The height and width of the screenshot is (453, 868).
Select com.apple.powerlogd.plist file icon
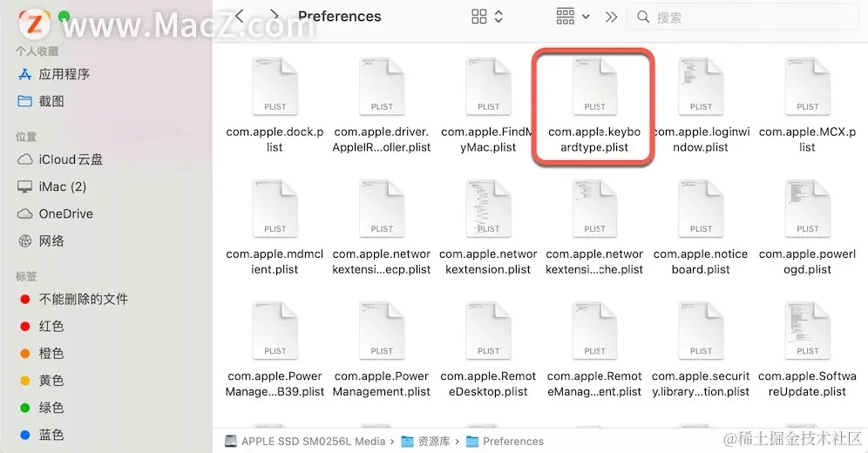point(808,208)
